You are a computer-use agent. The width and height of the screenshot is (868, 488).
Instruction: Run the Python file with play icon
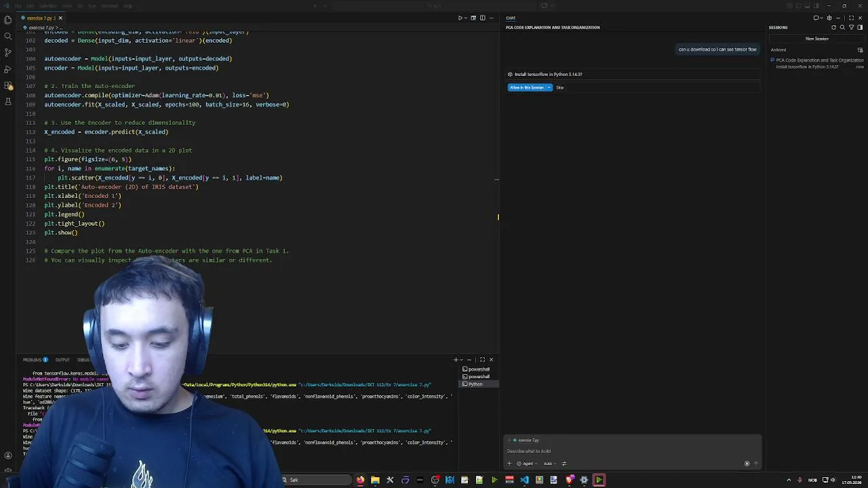[460, 18]
